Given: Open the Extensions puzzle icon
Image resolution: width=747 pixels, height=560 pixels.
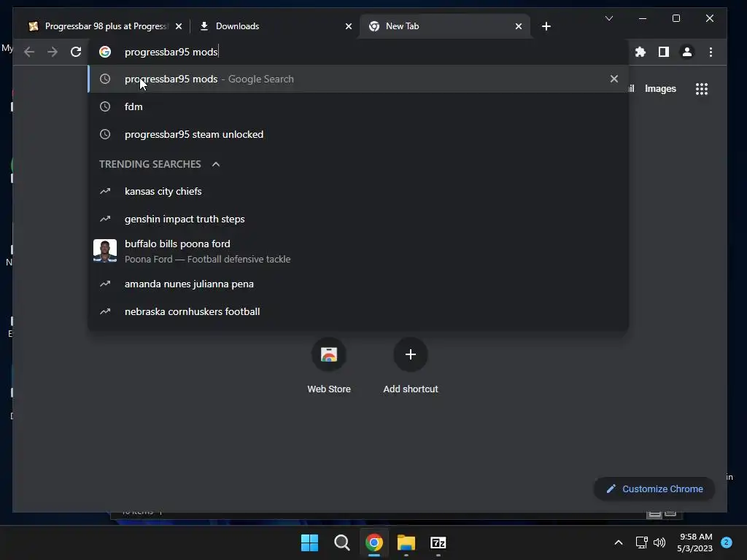Looking at the screenshot, I should coord(640,52).
